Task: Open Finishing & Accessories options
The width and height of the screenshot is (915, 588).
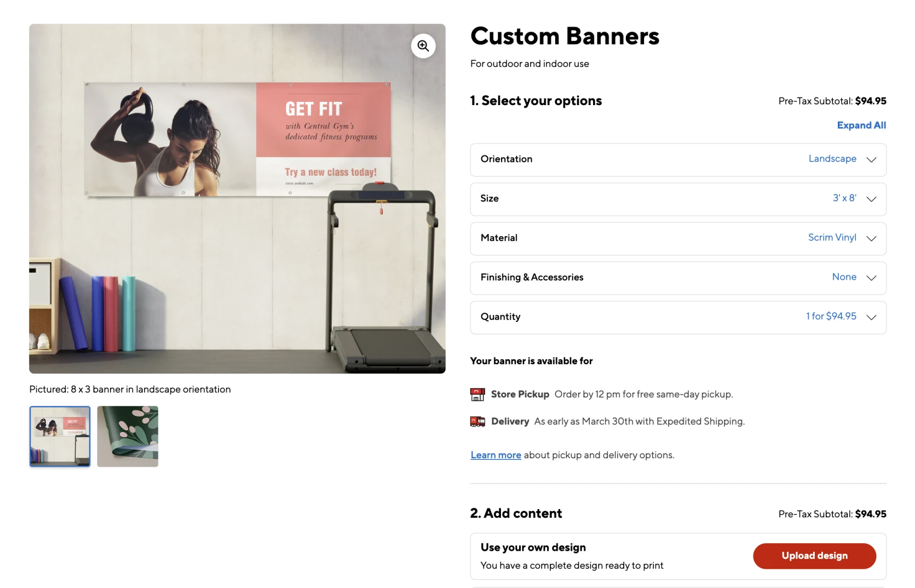Action: point(677,278)
